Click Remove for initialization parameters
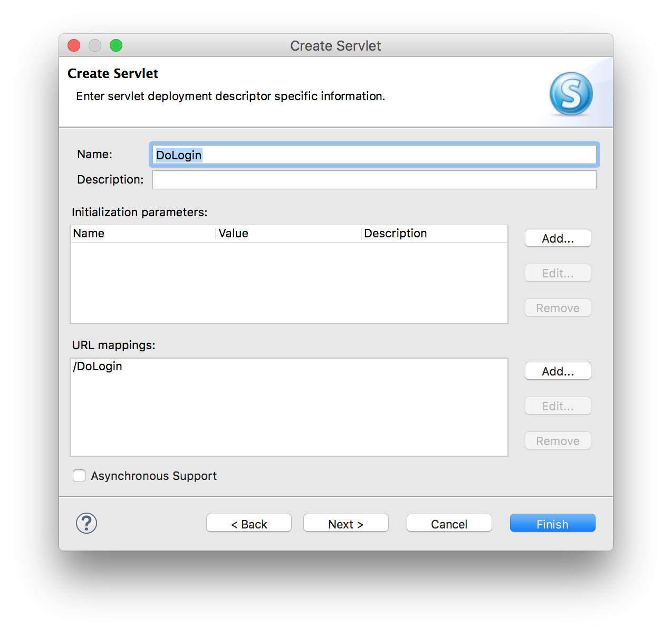The width and height of the screenshot is (672, 635). pyautogui.click(x=558, y=307)
